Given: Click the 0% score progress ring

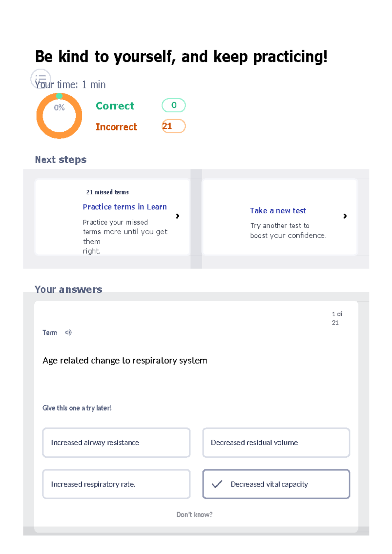Looking at the screenshot, I should pos(59,116).
